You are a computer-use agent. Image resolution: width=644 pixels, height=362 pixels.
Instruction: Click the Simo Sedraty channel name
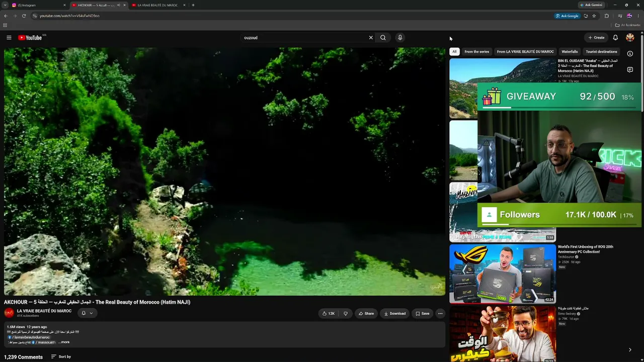567,314
